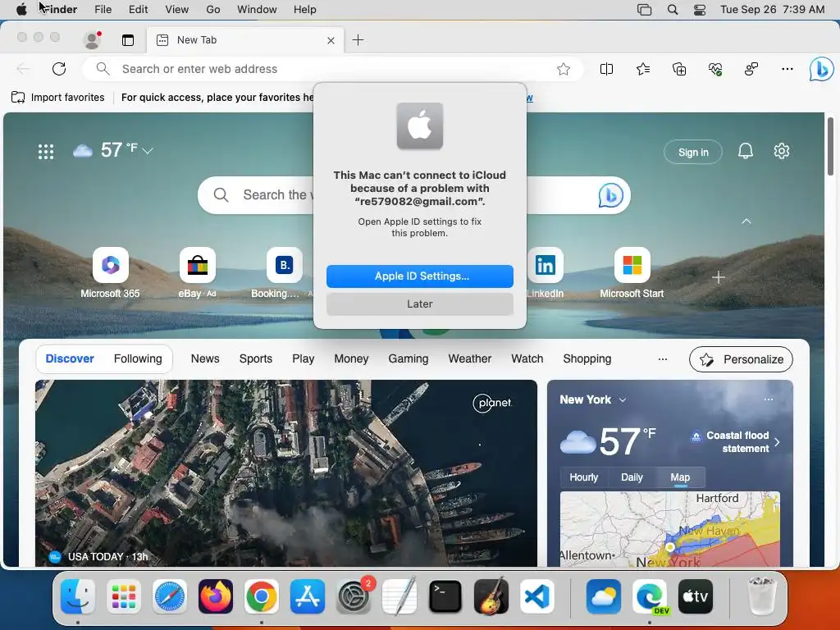Select the Sports category

[x=256, y=359]
